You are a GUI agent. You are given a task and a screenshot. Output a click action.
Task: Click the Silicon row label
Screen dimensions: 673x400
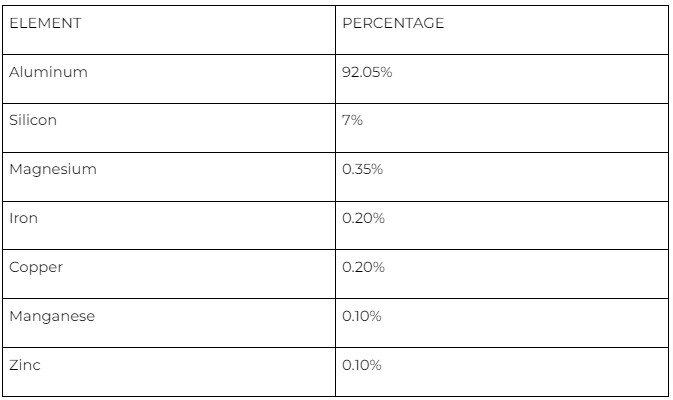point(33,120)
